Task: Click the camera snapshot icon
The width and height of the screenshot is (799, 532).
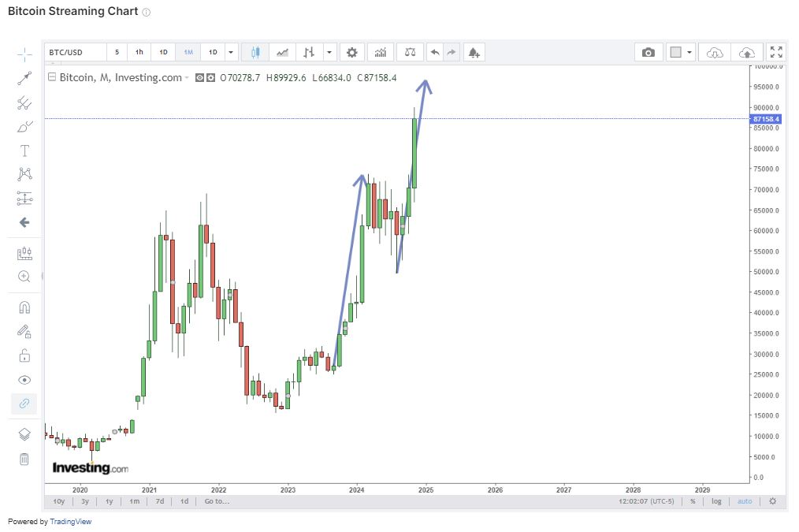Action: [x=648, y=53]
